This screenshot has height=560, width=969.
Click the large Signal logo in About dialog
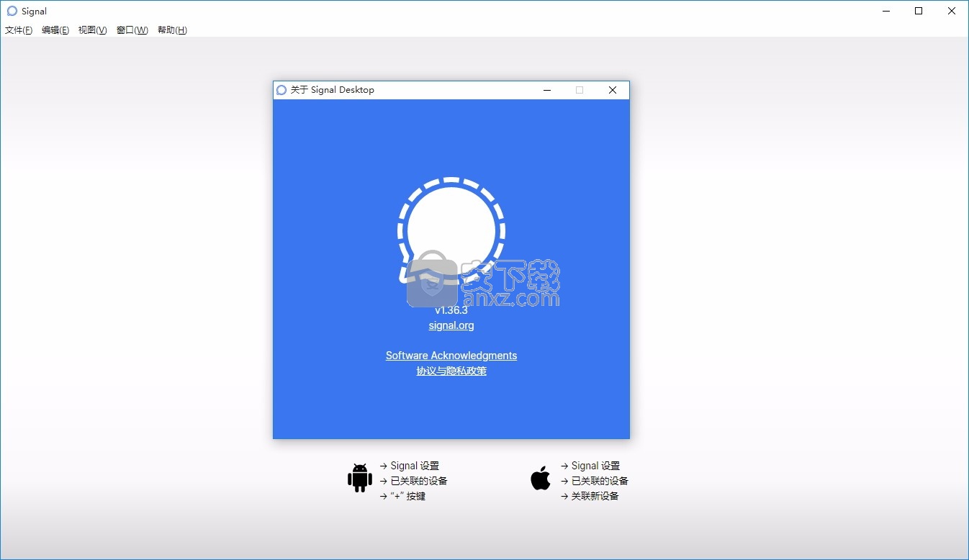coord(451,232)
